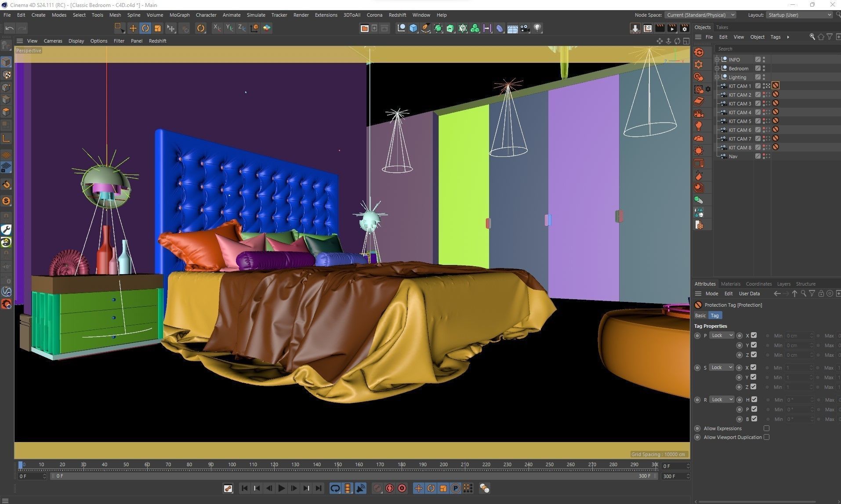This screenshot has width=841, height=504.
Task: Expand the INFO object group
Action: 717,59
